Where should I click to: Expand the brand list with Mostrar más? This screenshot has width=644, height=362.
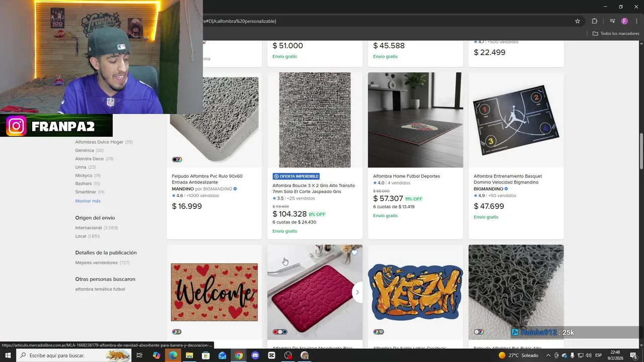click(x=88, y=201)
